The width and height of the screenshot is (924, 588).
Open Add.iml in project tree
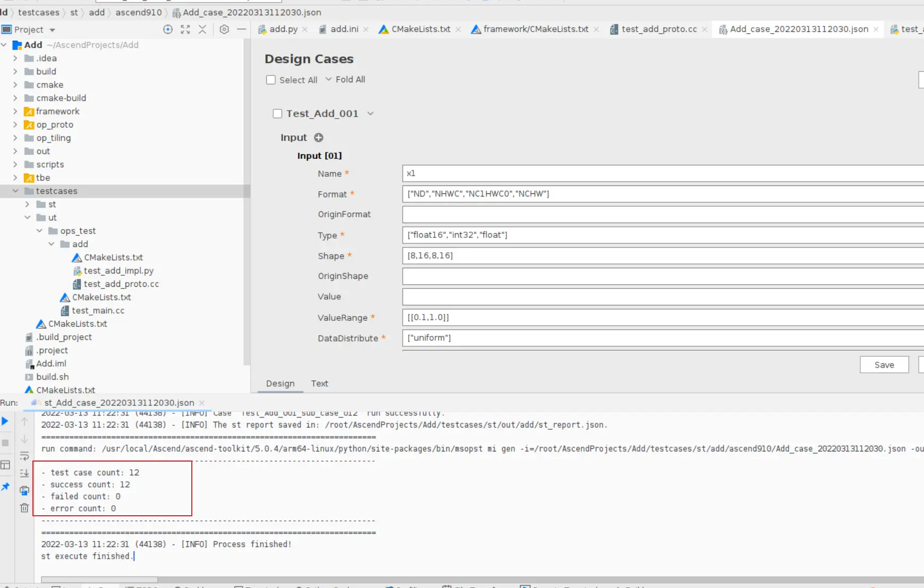tap(51, 364)
